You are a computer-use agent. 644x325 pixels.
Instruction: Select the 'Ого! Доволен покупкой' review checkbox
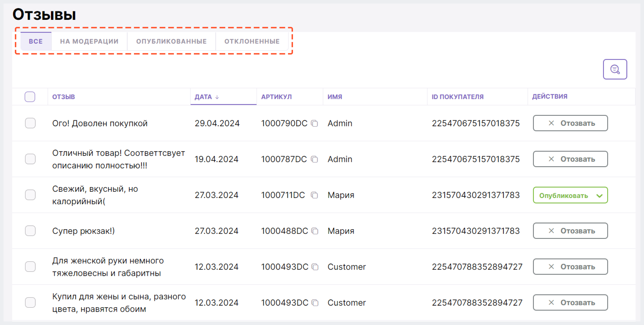30,123
